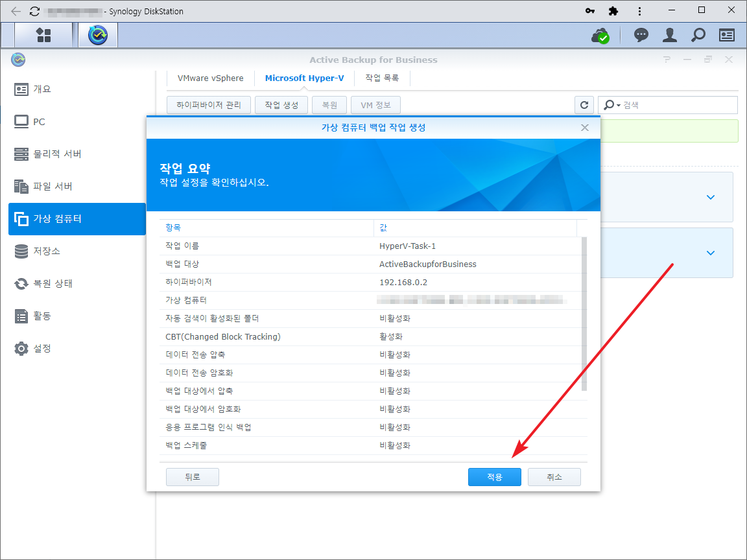Click the 작업 생성 button
The height and width of the screenshot is (560, 747).
(281, 105)
